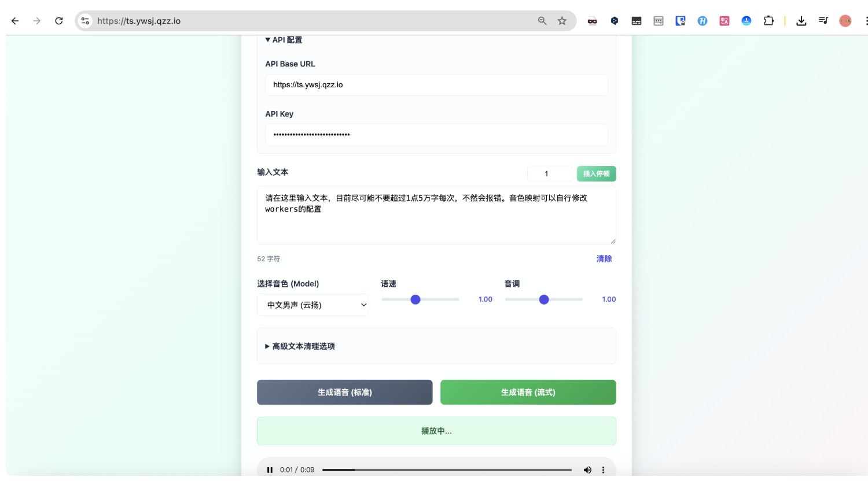Mute the audio player volume

click(587, 470)
